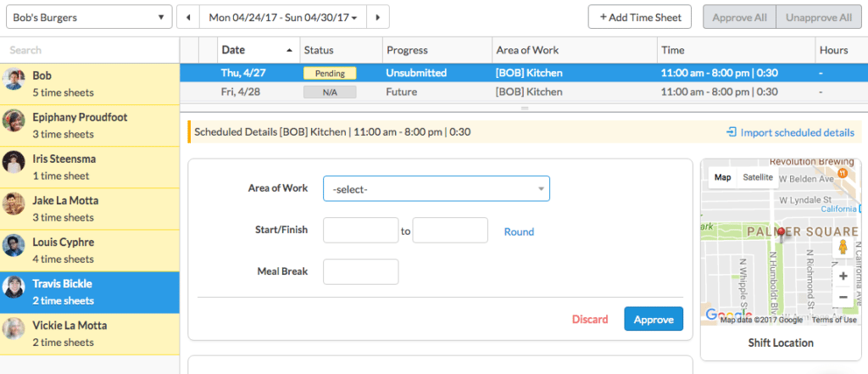Click Epiphany Proudfoot's avatar
868x374 pixels.
point(14,120)
